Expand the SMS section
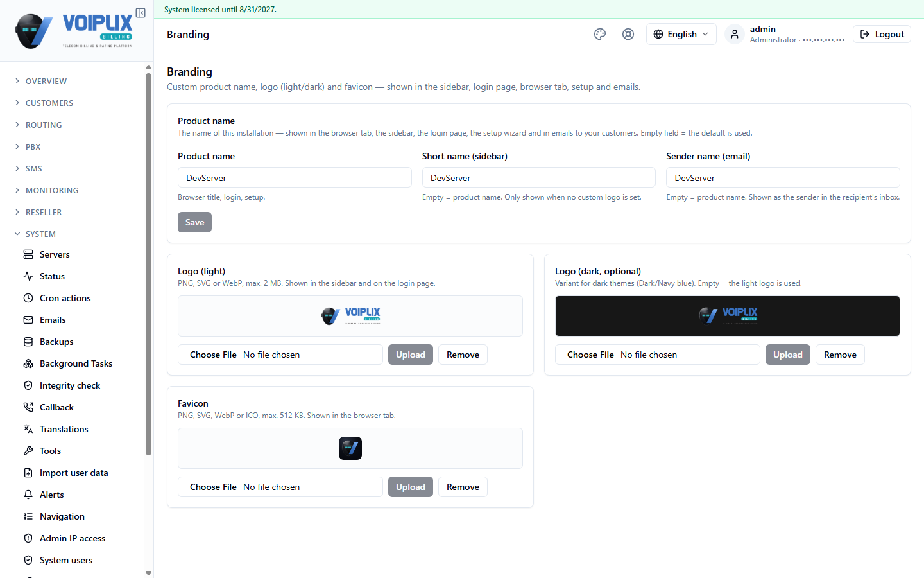 click(x=34, y=168)
